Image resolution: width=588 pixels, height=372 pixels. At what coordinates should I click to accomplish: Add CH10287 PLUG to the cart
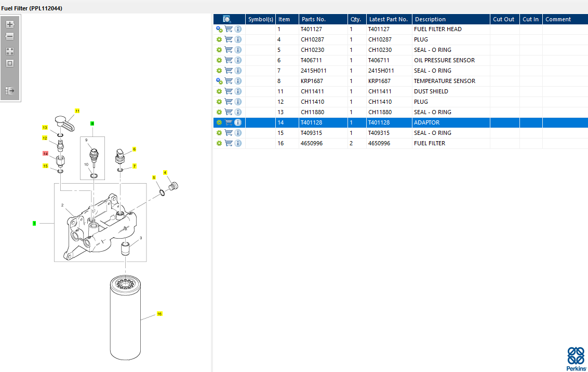click(x=229, y=39)
